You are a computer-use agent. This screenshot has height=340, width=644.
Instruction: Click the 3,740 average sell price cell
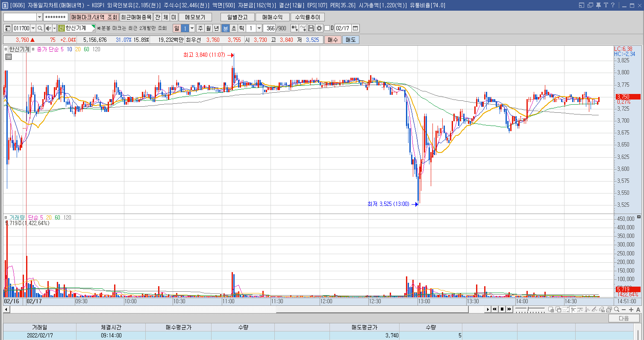[364, 335]
